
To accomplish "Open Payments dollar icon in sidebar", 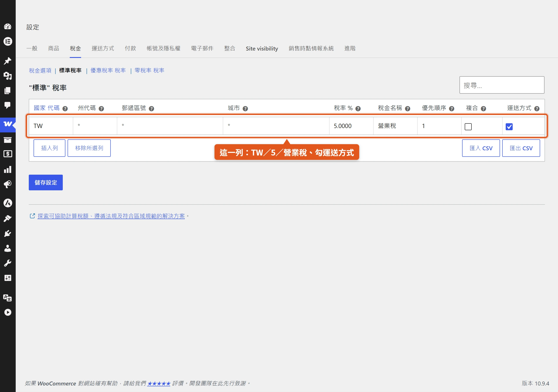I will 8,154.
